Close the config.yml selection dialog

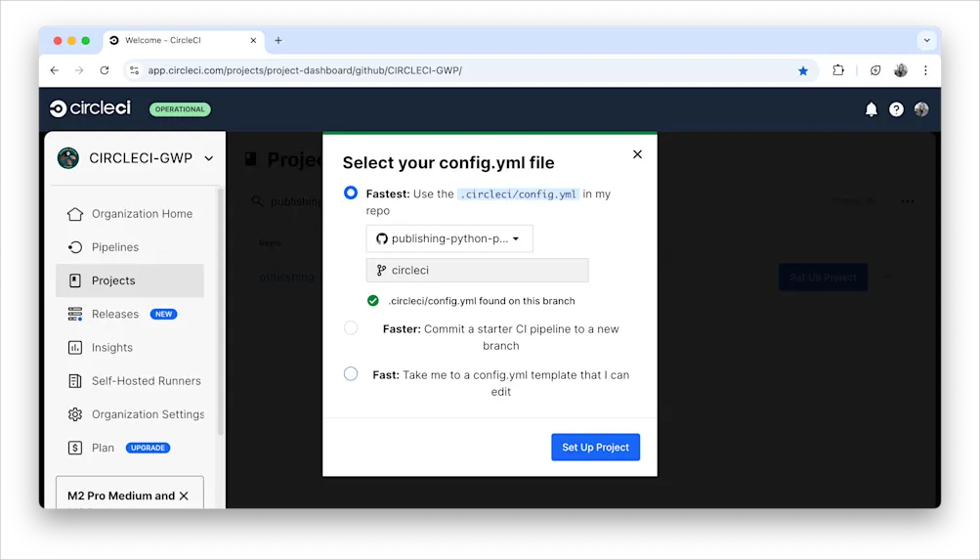[637, 153]
